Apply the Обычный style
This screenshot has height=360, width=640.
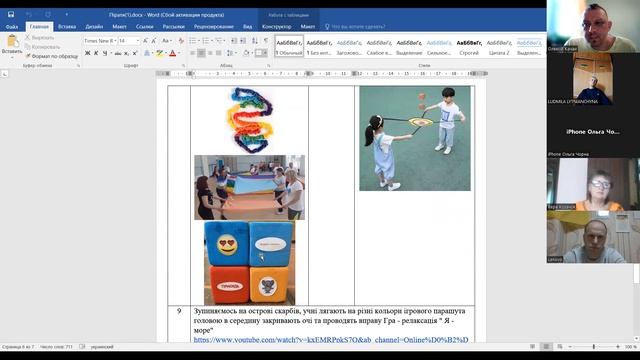[289, 47]
